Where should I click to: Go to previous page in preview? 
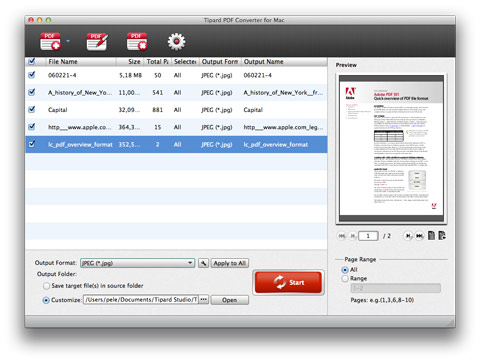pos(353,236)
